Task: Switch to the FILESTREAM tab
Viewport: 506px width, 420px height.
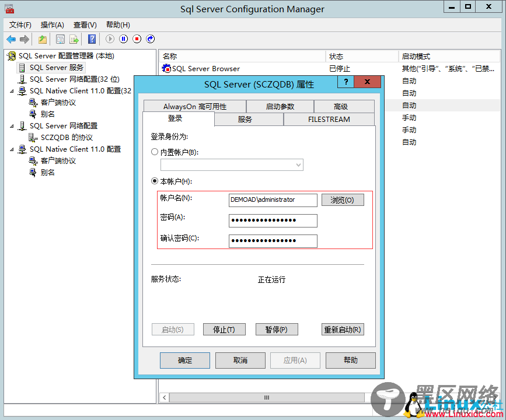Action: (329, 120)
